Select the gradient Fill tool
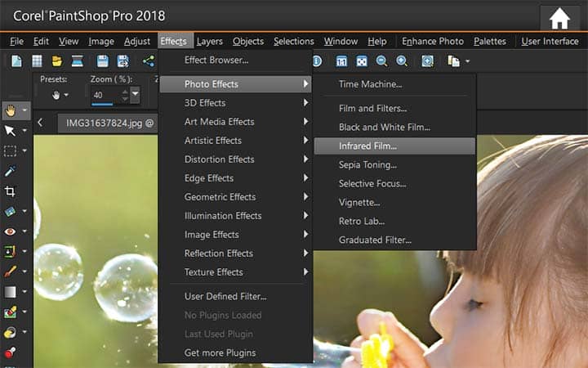Viewport: 588px width, 368px height. coord(10,291)
